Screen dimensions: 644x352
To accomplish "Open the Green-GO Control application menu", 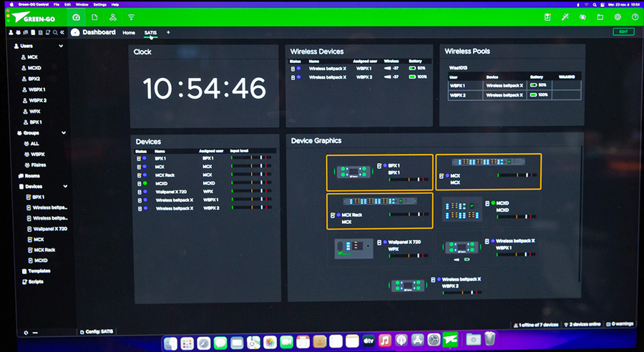I will (34, 4).
